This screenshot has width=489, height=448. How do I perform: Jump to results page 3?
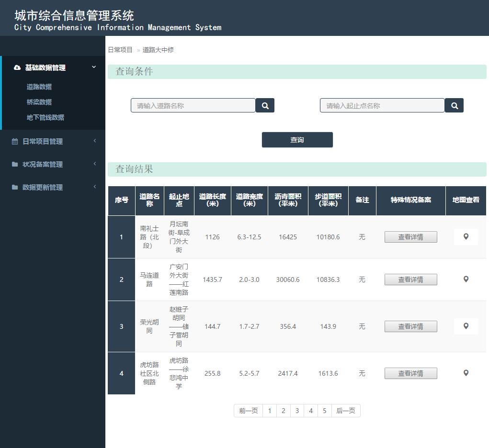coord(297,410)
